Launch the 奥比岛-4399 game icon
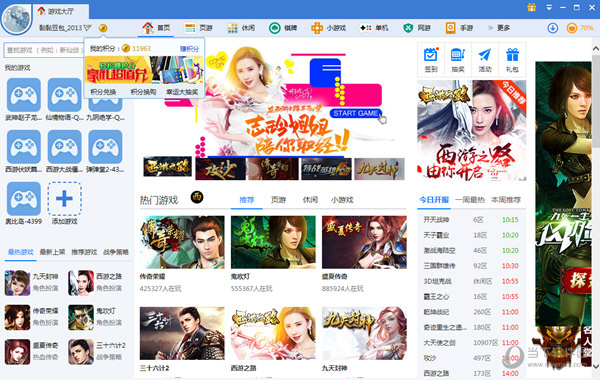 pyautogui.click(x=24, y=199)
